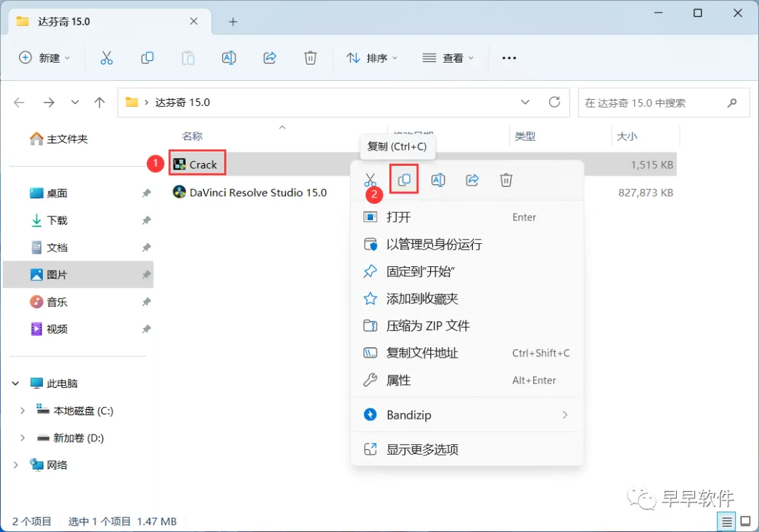Sort by the 名称 column header

(192, 136)
